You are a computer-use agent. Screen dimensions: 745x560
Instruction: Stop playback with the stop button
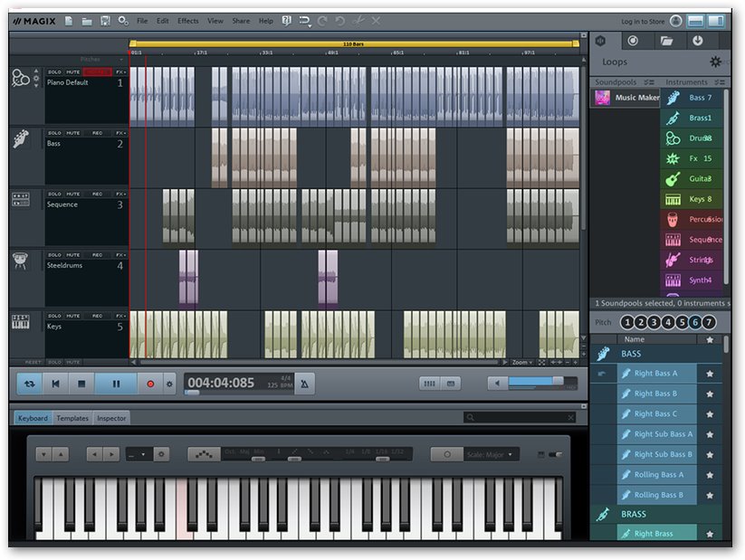81,384
